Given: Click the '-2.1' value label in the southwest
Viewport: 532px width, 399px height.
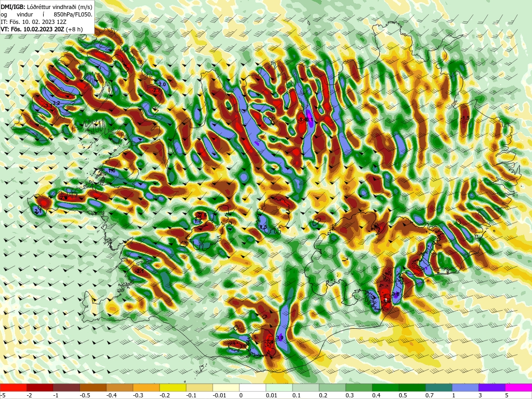Looking at the screenshot, I should pyautogui.click(x=139, y=271).
